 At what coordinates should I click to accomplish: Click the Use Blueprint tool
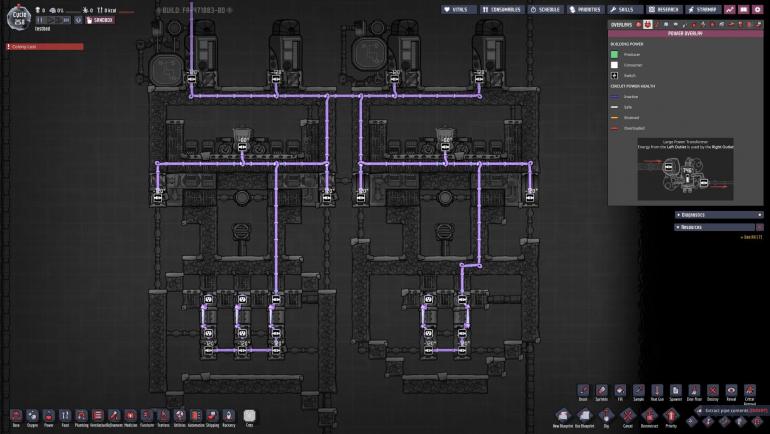click(x=584, y=418)
